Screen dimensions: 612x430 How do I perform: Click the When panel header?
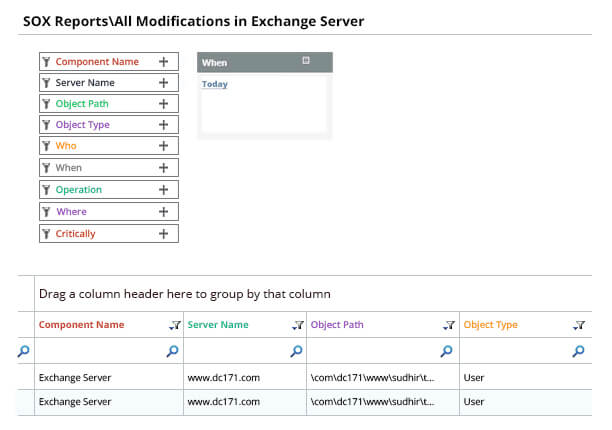(265, 62)
